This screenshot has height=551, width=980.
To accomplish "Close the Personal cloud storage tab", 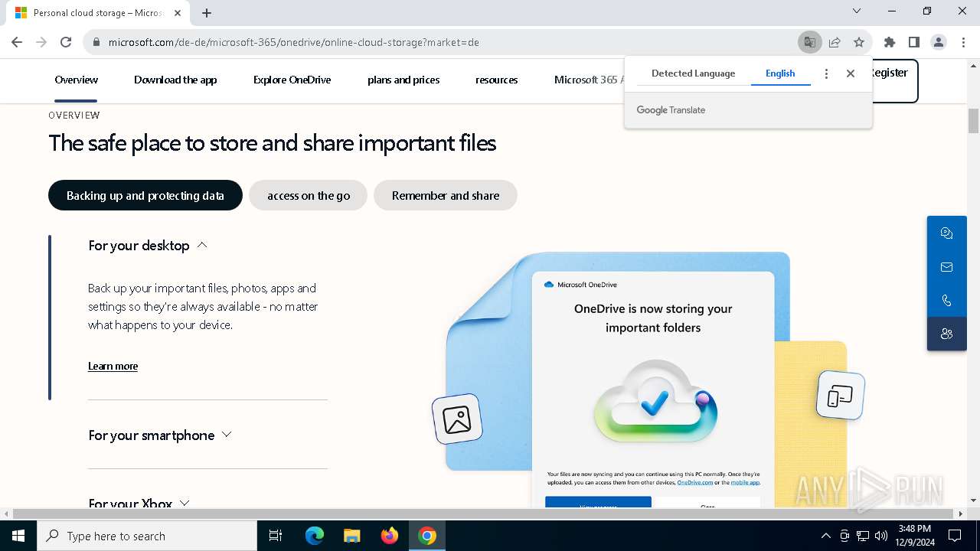I will tap(178, 13).
